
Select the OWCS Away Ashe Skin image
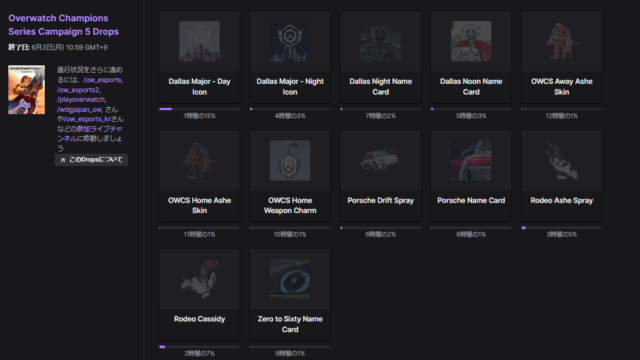[x=562, y=41]
